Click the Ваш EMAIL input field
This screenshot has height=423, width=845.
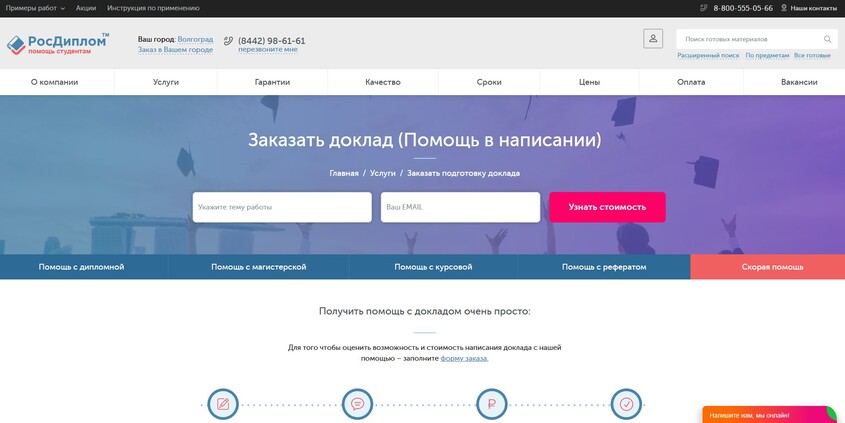(460, 207)
